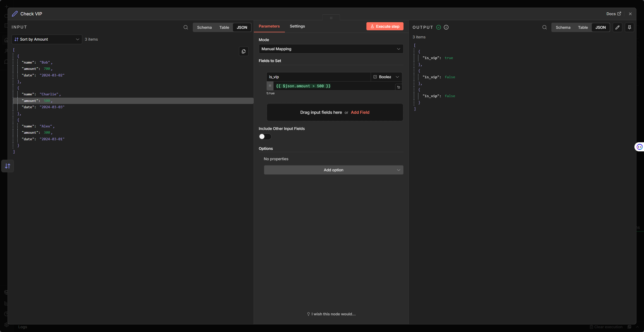Image resolution: width=644 pixels, height=332 pixels.
Task: Open the Manual Mapping mode dropdown
Action: [x=331, y=49]
